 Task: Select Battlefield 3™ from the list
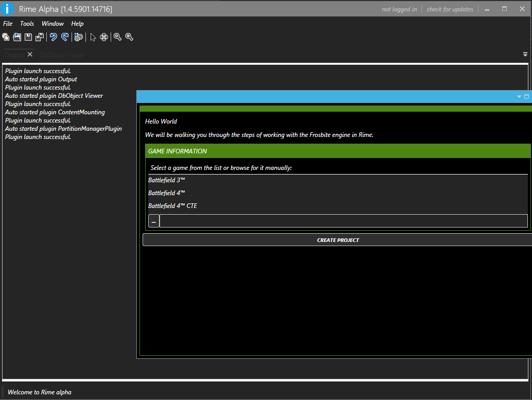[x=338, y=180]
